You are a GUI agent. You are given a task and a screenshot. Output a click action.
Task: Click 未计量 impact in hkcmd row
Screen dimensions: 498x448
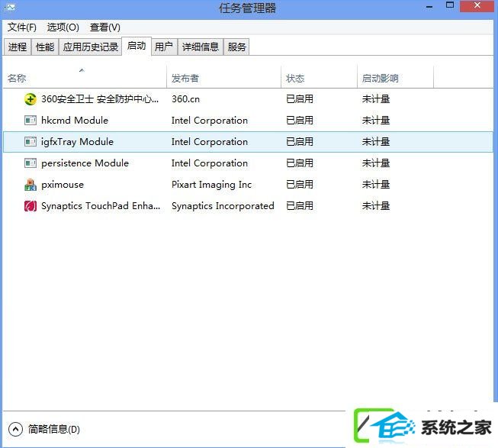376,121
